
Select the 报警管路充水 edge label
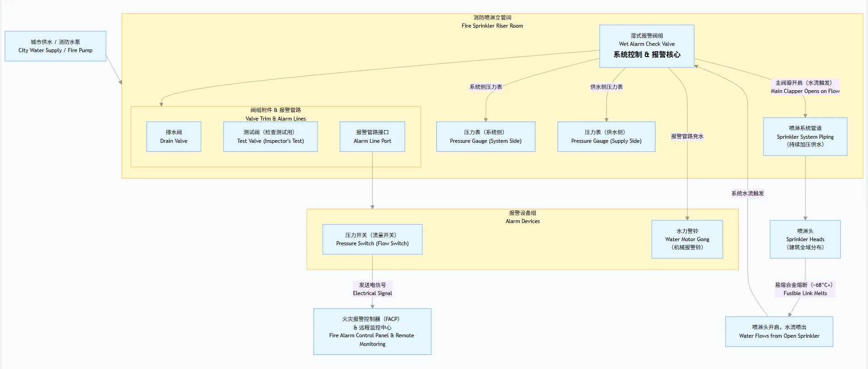click(687, 136)
